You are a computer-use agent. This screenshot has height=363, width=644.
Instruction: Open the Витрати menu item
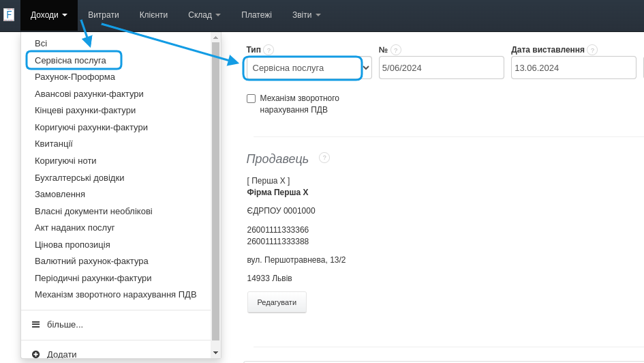(x=103, y=14)
